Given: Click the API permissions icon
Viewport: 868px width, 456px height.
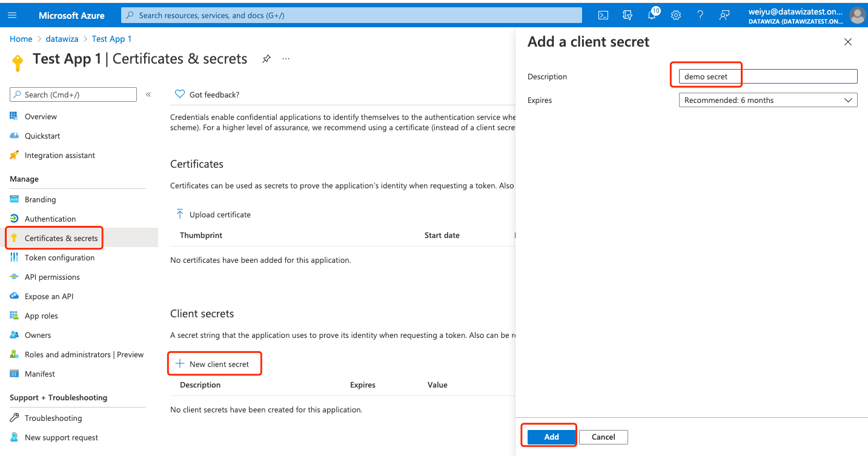Looking at the screenshot, I should (x=14, y=277).
